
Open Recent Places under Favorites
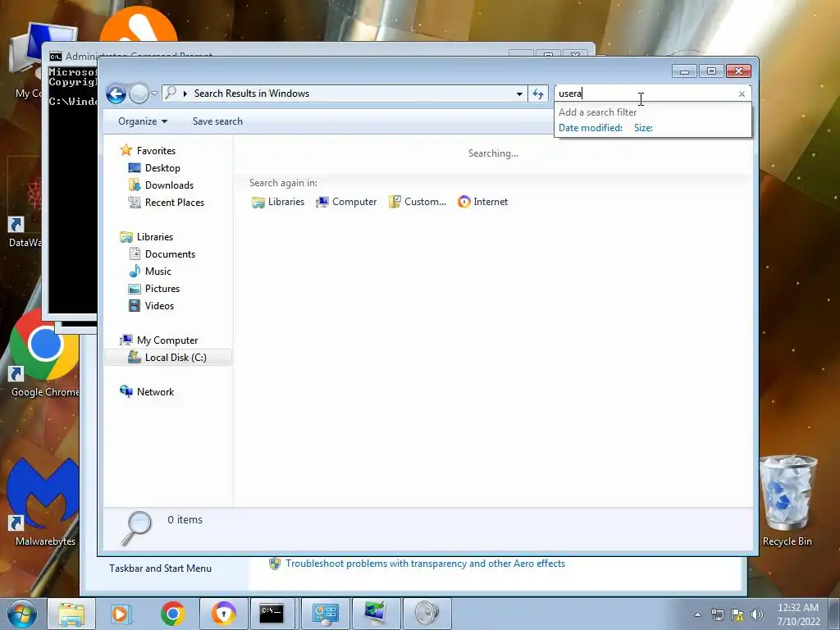(x=174, y=203)
